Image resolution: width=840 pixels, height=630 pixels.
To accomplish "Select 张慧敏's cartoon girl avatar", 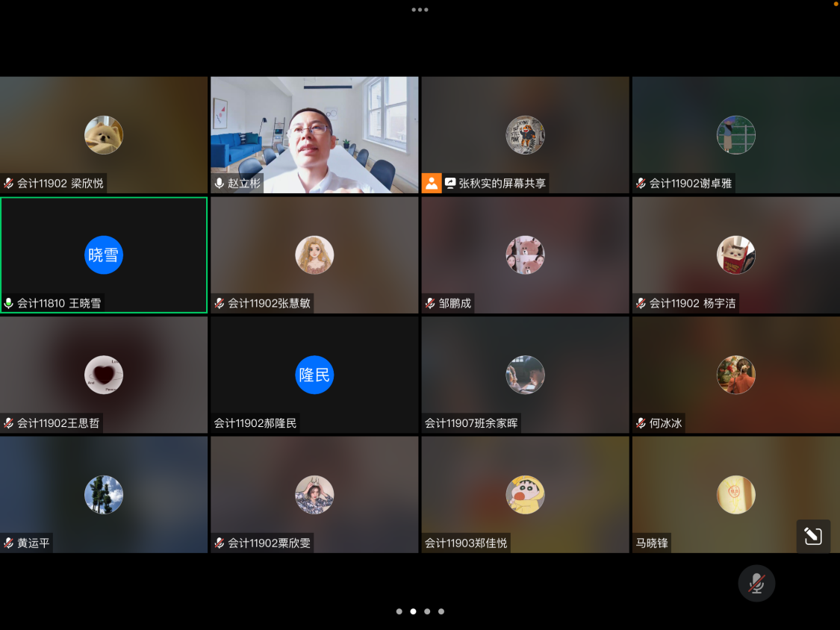I will (314, 255).
